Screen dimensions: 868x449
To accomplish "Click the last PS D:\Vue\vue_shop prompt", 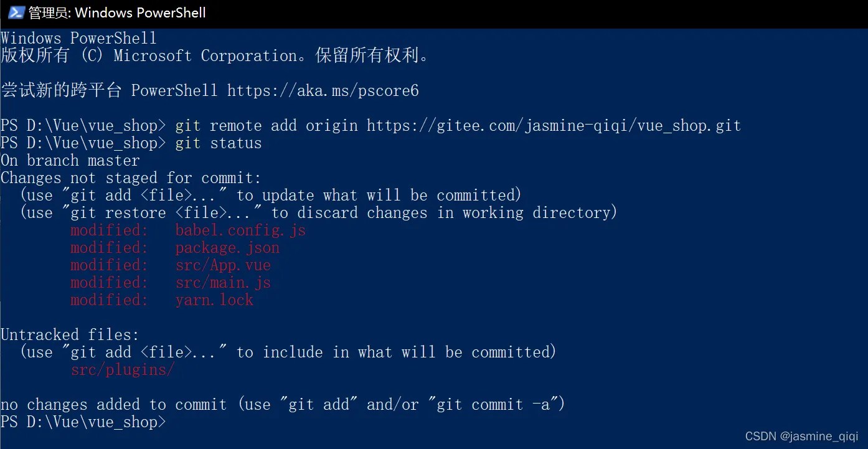I will (83, 422).
